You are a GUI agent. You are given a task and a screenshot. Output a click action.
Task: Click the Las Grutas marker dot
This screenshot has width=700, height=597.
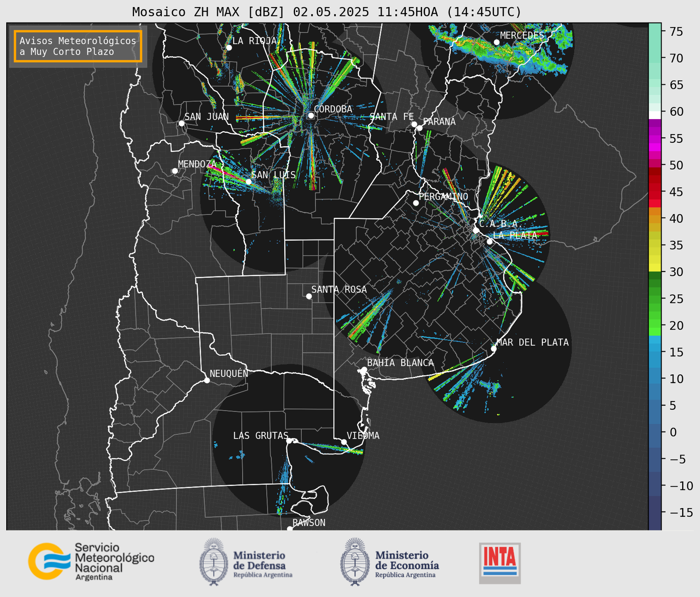pos(289,441)
